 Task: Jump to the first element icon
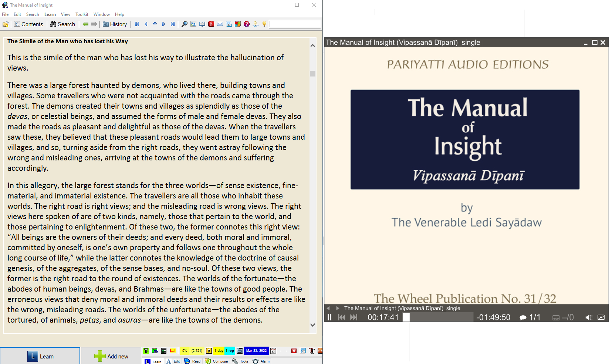click(137, 24)
